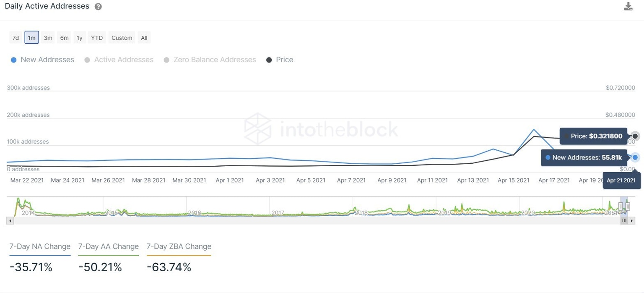The height and width of the screenshot is (293, 644).
Task: Click the 7-Day ZBA Change label
Action: (x=179, y=246)
